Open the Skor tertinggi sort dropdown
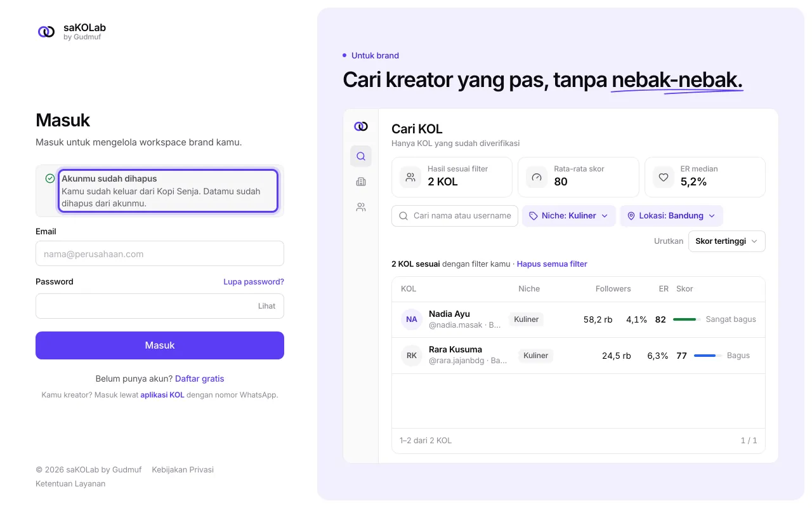812x508 pixels. point(726,241)
